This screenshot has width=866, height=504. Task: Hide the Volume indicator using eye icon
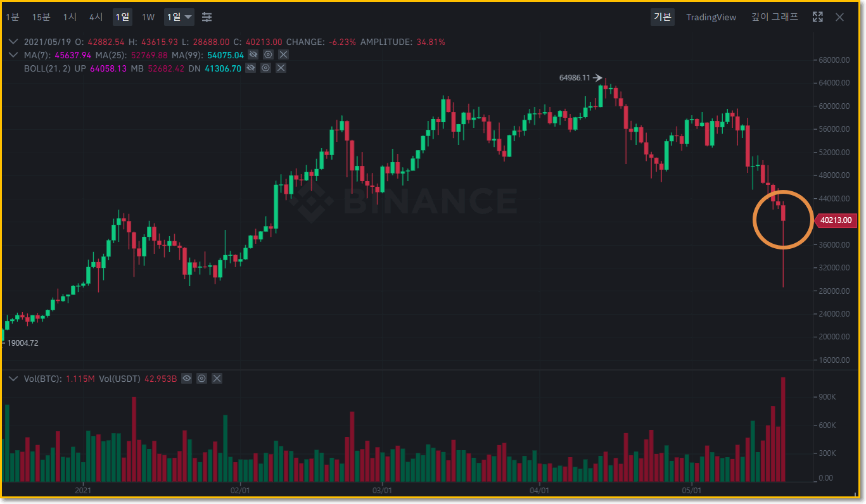[x=186, y=379]
